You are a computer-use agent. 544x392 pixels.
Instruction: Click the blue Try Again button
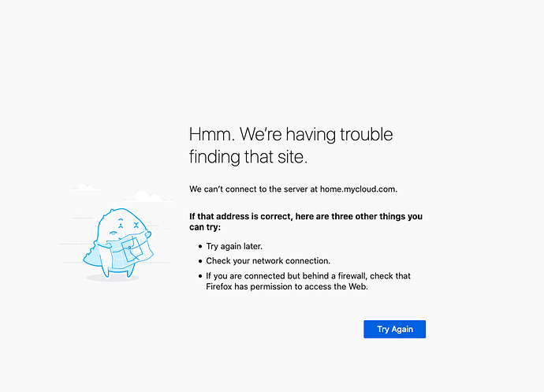(394, 329)
